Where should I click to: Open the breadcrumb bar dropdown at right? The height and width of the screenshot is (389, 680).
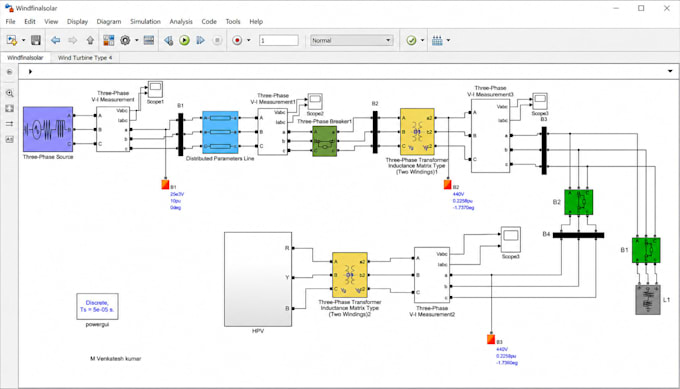(670, 71)
